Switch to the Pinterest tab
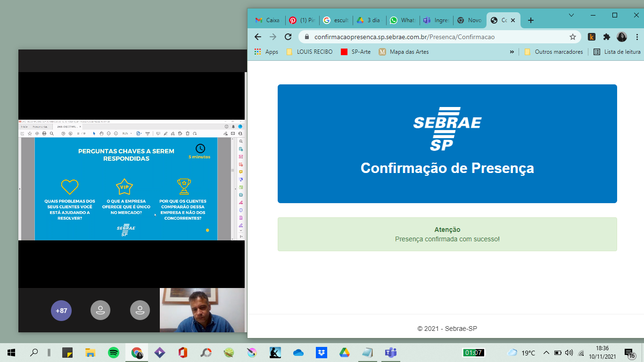Viewport: 644px width, 362px height. (302, 20)
